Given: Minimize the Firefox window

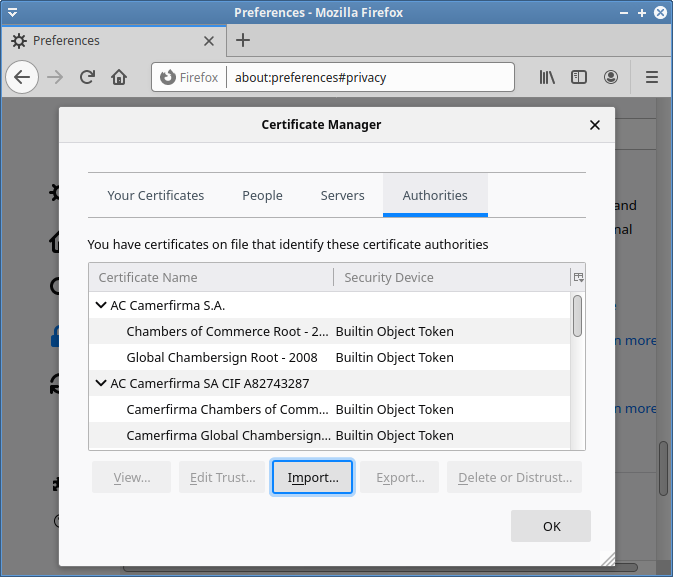Looking at the screenshot, I should (624, 13).
